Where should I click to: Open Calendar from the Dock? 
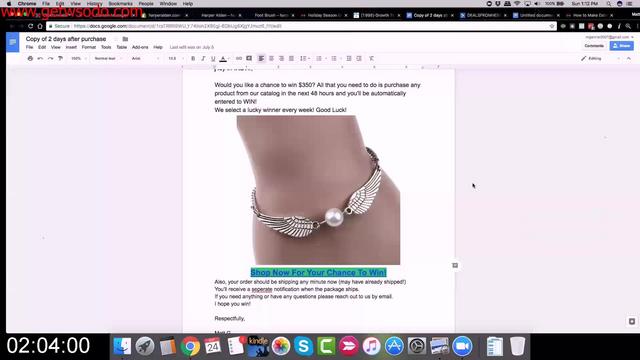[213, 346]
